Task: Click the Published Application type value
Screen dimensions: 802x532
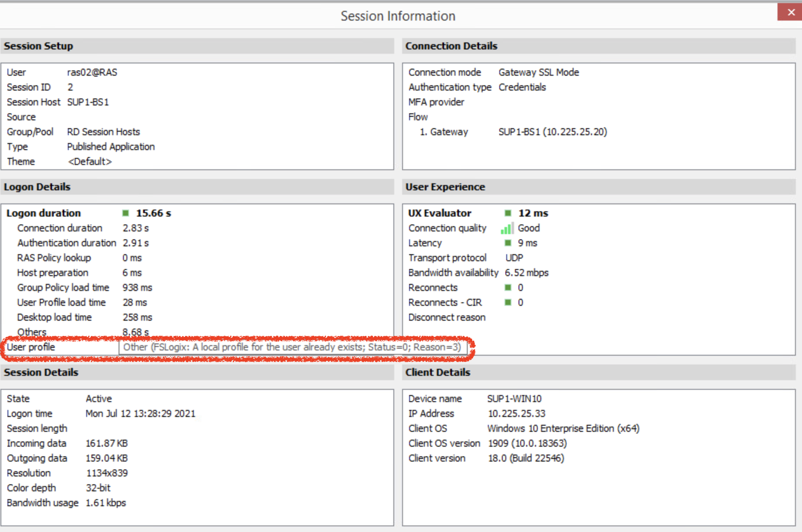Action: click(111, 147)
